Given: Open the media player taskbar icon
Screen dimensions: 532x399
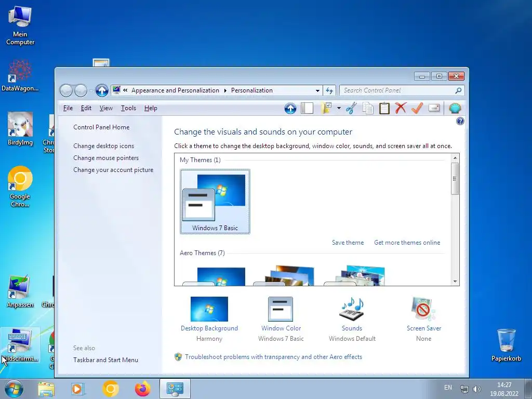Looking at the screenshot, I should [x=77, y=389].
